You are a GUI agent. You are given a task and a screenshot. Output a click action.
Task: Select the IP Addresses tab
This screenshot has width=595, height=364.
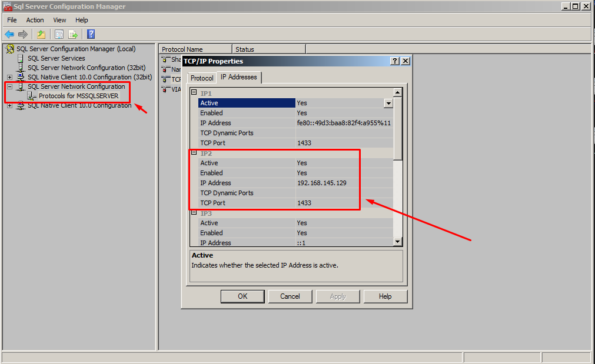(239, 77)
